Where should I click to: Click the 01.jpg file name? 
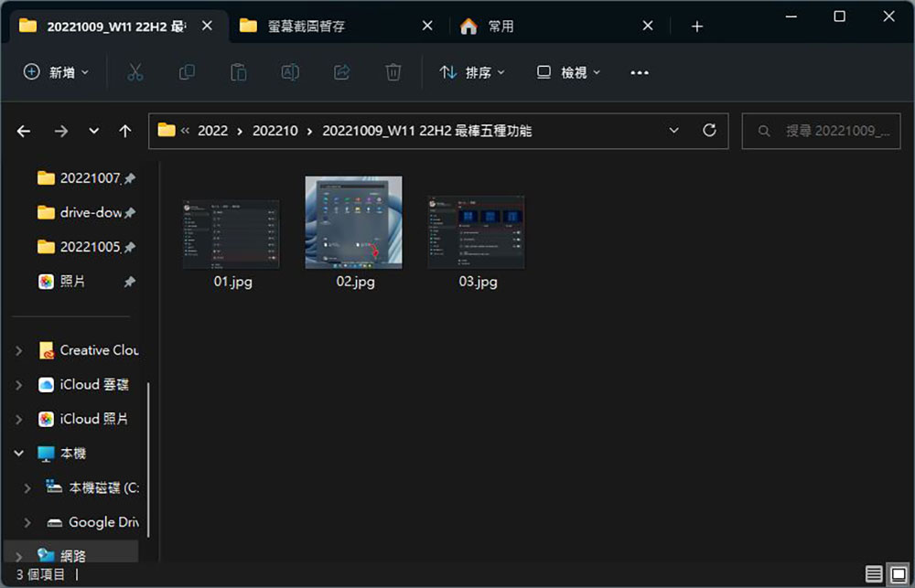click(x=232, y=282)
